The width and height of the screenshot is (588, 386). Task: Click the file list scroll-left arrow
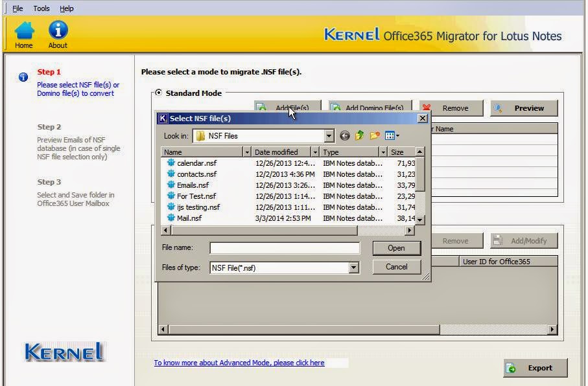click(166, 231)
